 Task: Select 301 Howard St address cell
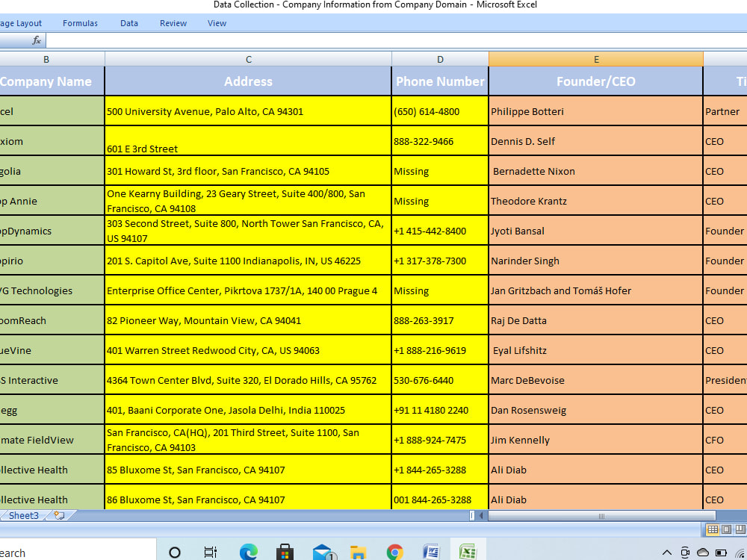tap(248, 171)
